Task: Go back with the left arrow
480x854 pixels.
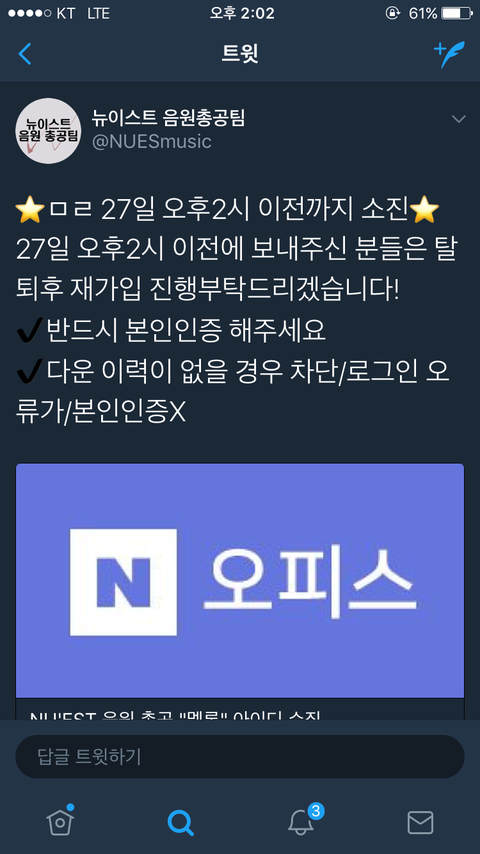Action: click(x=25, y=54)
